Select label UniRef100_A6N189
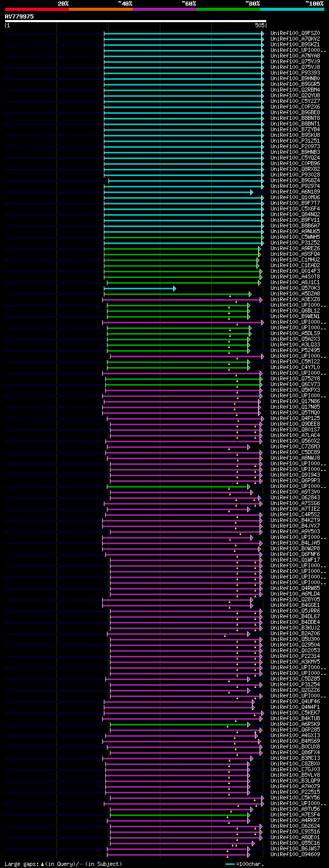 pos(295,192)
